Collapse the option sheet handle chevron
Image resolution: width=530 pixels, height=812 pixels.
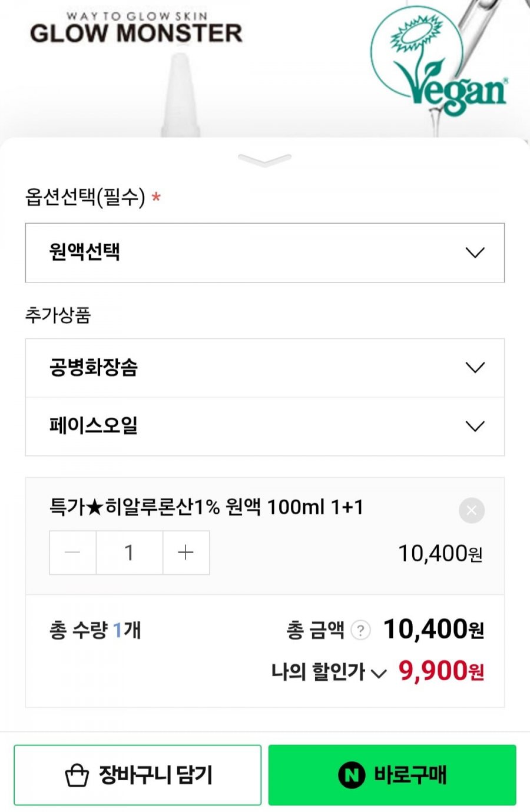[x=264, y=159]
